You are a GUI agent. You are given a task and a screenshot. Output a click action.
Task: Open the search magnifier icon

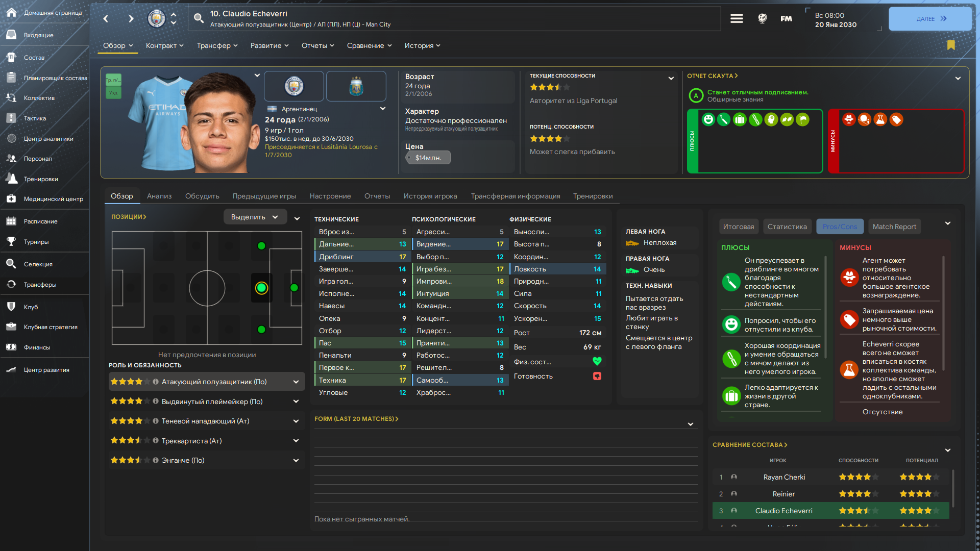[x=199, y=19]
